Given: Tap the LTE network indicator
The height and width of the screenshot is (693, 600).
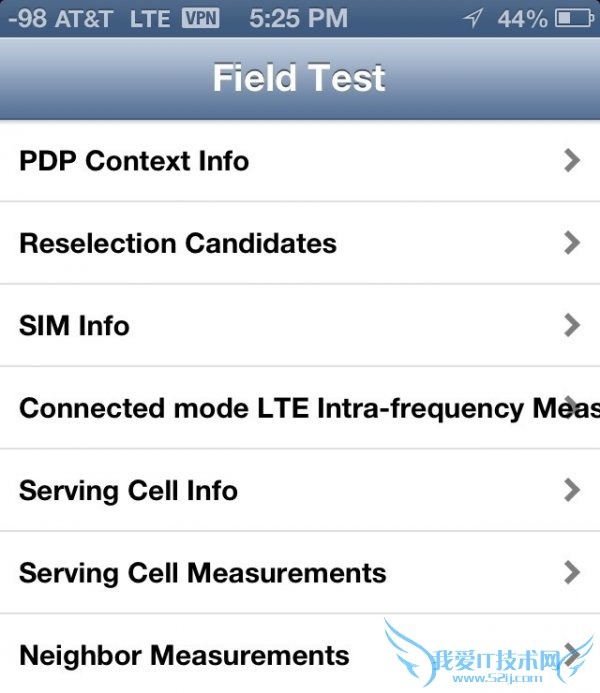Looking at the screenshot, I should (x=149, y=18).
